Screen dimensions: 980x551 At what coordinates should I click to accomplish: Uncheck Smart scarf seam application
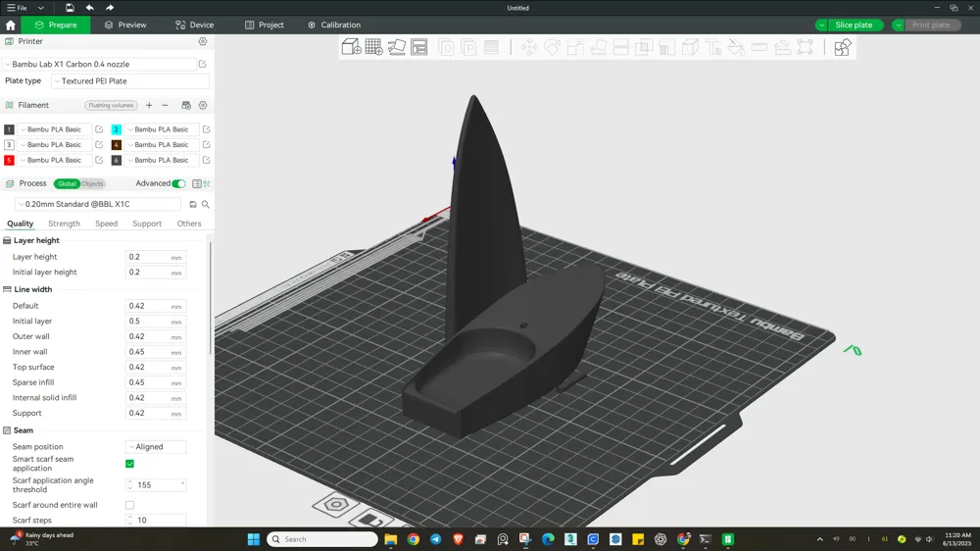130,464
